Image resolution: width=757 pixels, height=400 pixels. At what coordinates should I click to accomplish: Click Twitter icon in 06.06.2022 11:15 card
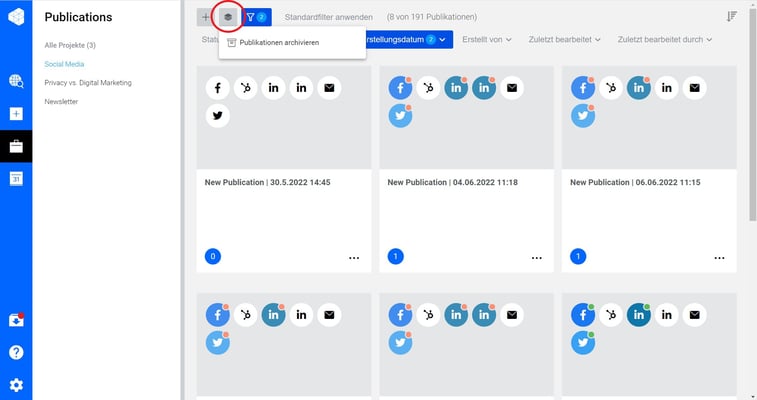click(x=583, y=116)
